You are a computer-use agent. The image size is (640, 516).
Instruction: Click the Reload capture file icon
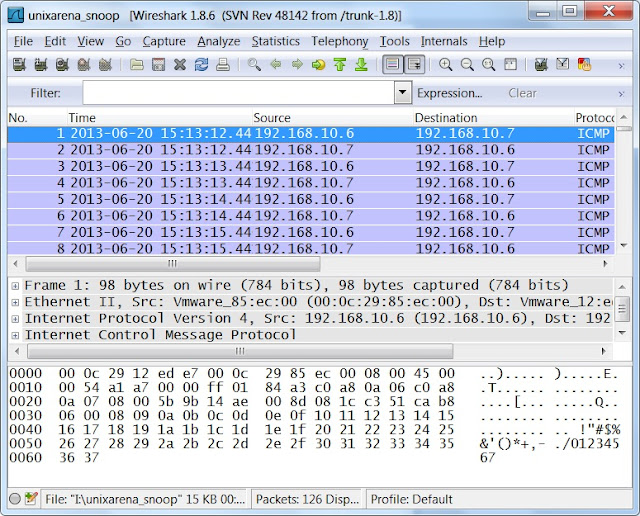coord(201,64)
